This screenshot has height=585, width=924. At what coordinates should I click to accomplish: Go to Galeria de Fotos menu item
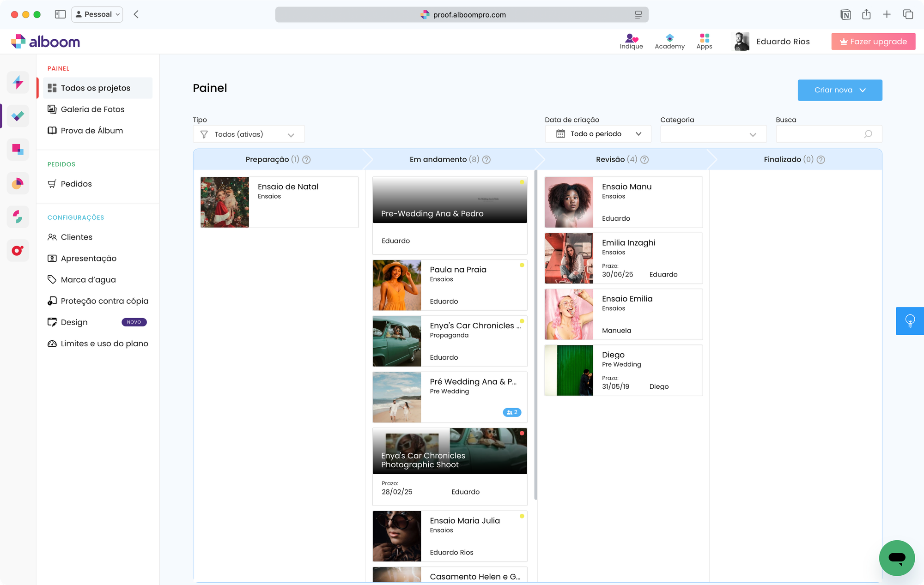(92, 109)
